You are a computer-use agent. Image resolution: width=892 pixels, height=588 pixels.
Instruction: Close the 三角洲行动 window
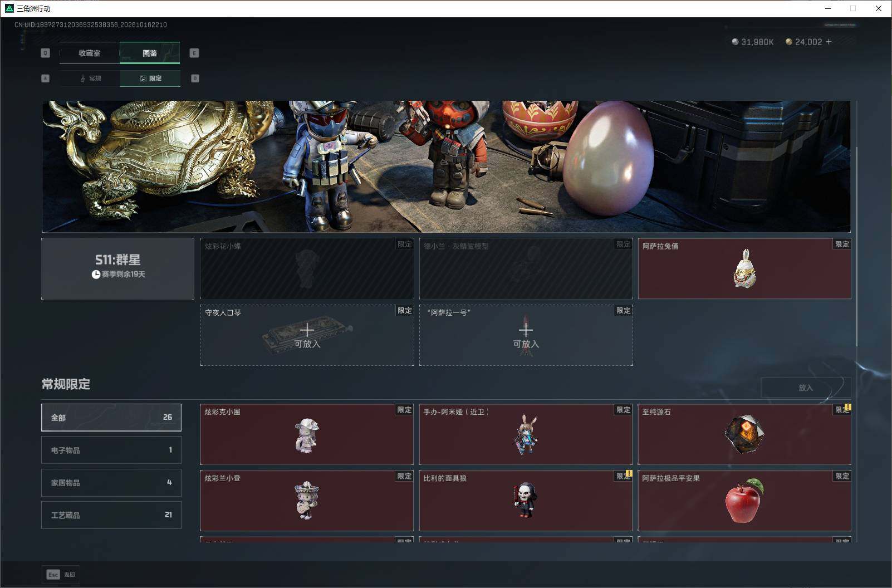pos(879,8)
